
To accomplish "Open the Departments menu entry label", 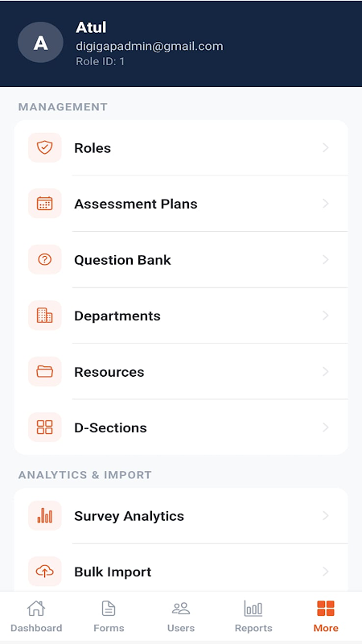I will point(117,316).
